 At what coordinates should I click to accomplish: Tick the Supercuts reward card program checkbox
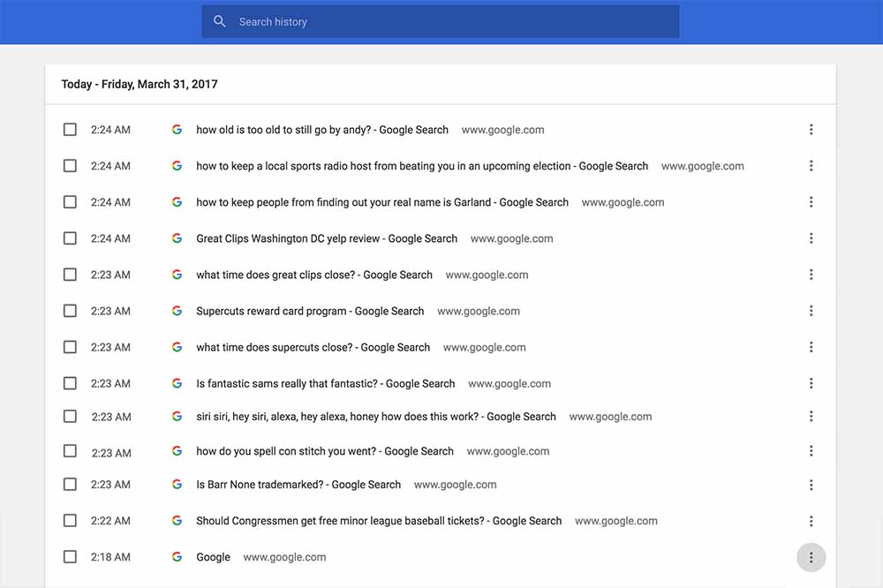pos(70,311)
